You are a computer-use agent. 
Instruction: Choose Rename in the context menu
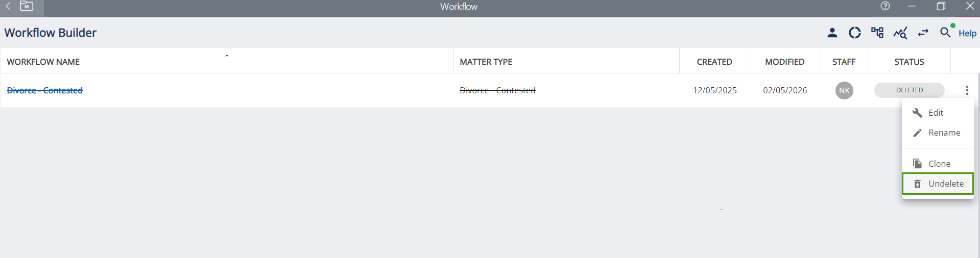[x=944, y=133]
